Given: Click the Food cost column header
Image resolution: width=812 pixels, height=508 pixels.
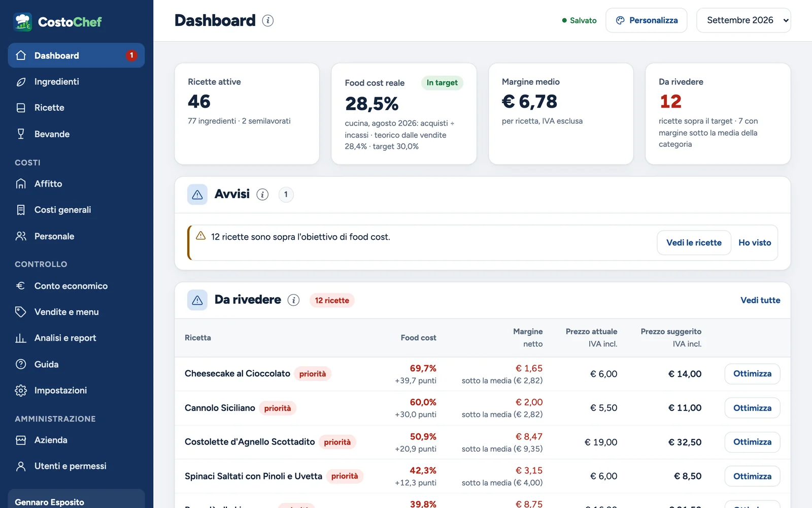Looking at the screenshot, I should point(418,338).
